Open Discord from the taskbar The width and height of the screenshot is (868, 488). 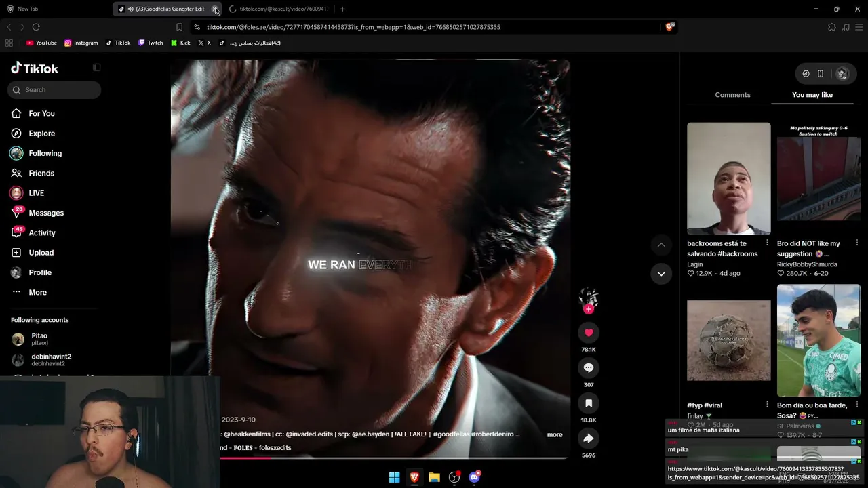(475, 477)
